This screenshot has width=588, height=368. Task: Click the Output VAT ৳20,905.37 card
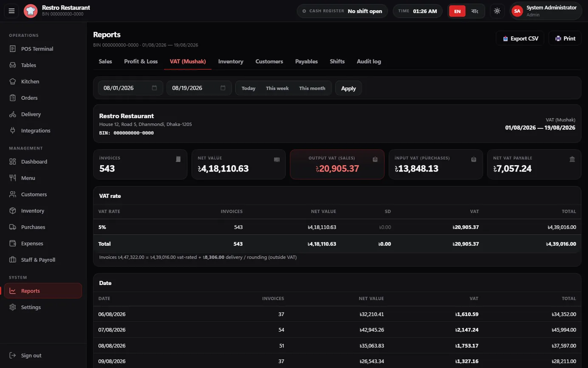(x=337, y=164)
